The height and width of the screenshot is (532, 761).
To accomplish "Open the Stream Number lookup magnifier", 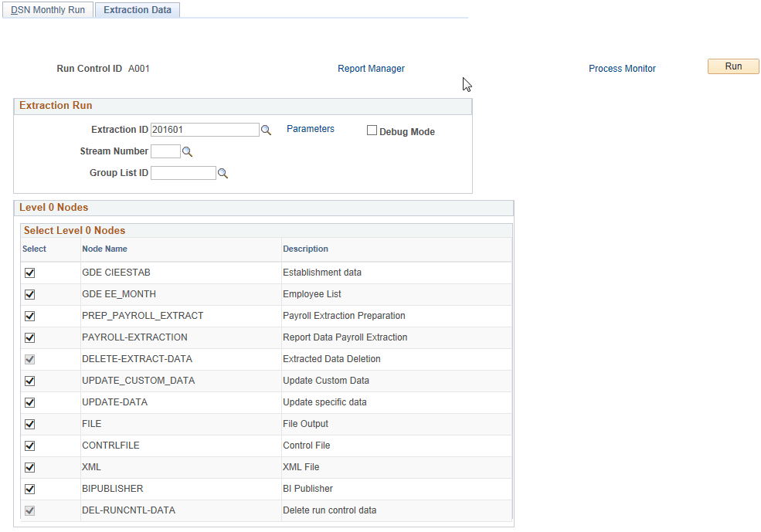I will [185, 151].
